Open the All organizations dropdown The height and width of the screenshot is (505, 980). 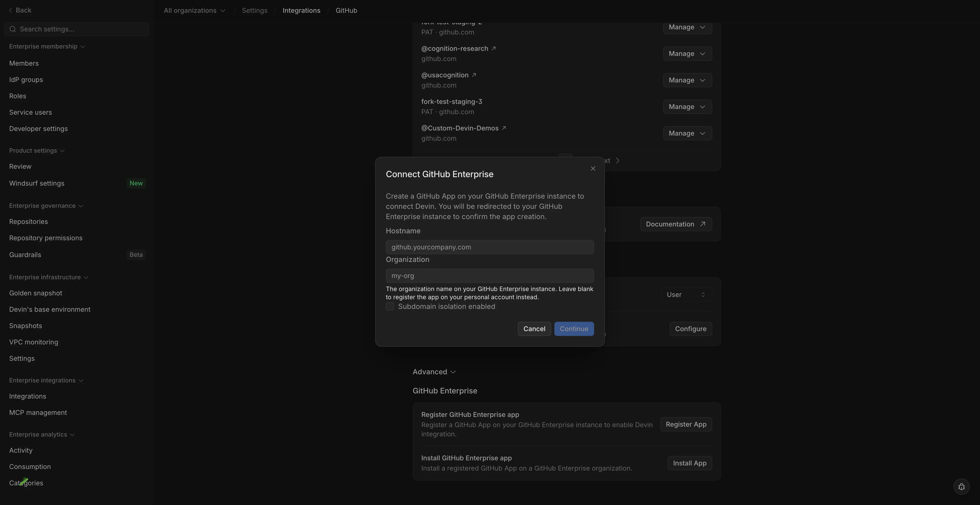coord(194,10)
